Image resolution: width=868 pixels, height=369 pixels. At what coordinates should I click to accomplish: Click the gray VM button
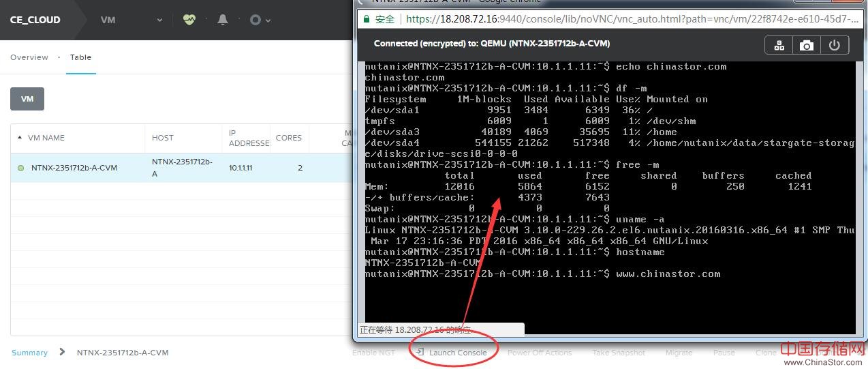pos(27,99)
